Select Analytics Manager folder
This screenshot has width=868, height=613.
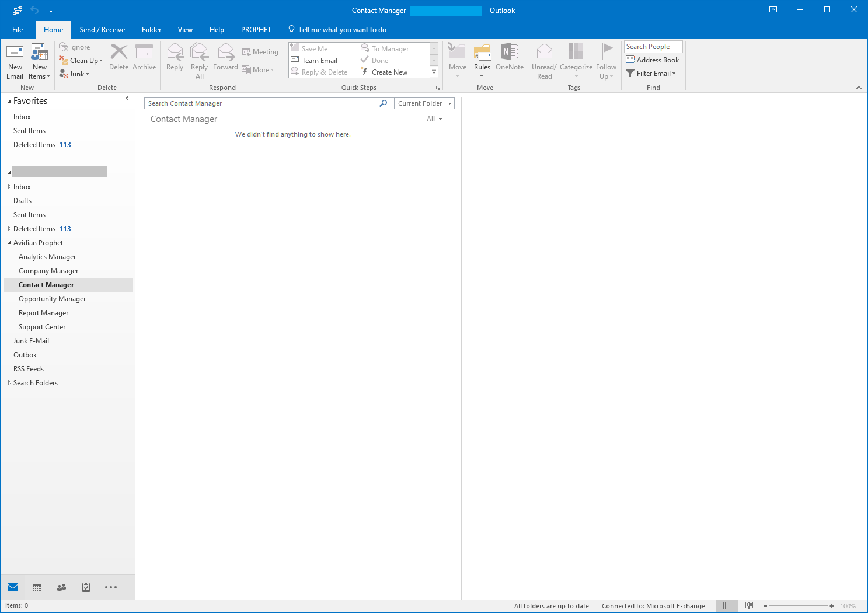[47, 257]
